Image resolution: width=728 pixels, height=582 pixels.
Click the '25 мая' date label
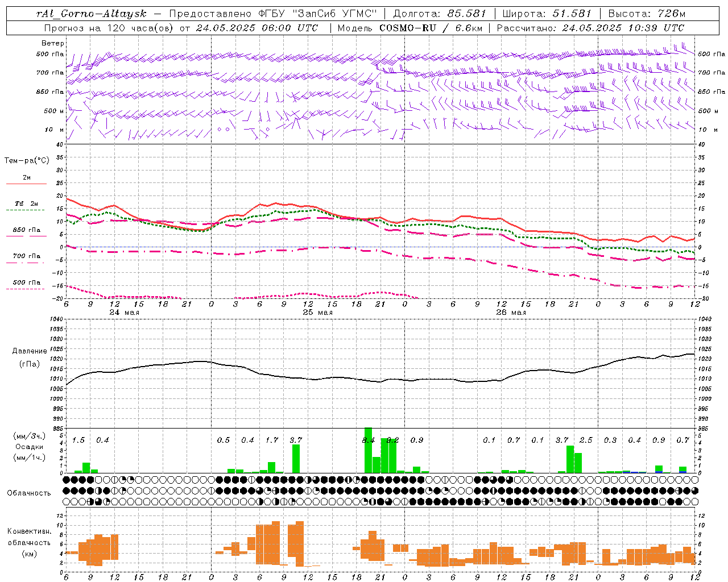318,312
